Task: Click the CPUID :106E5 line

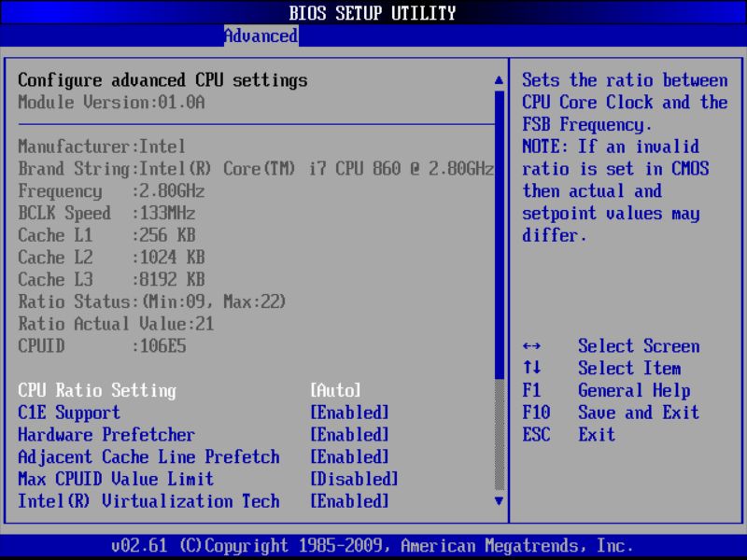Action: [102, 346]
